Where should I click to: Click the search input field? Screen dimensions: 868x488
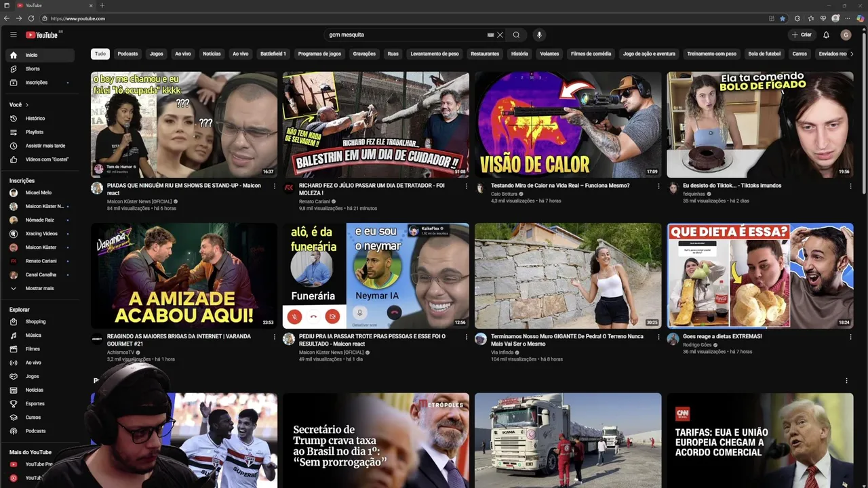[407, 35]
